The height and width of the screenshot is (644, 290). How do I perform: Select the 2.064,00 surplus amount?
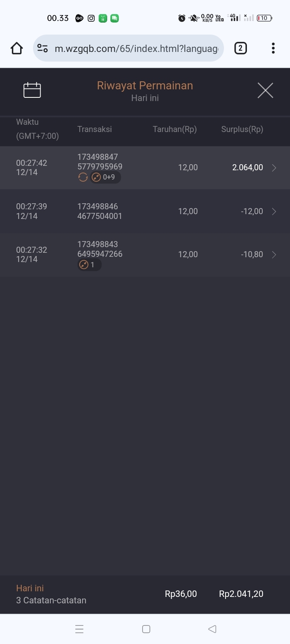(247, 167)
